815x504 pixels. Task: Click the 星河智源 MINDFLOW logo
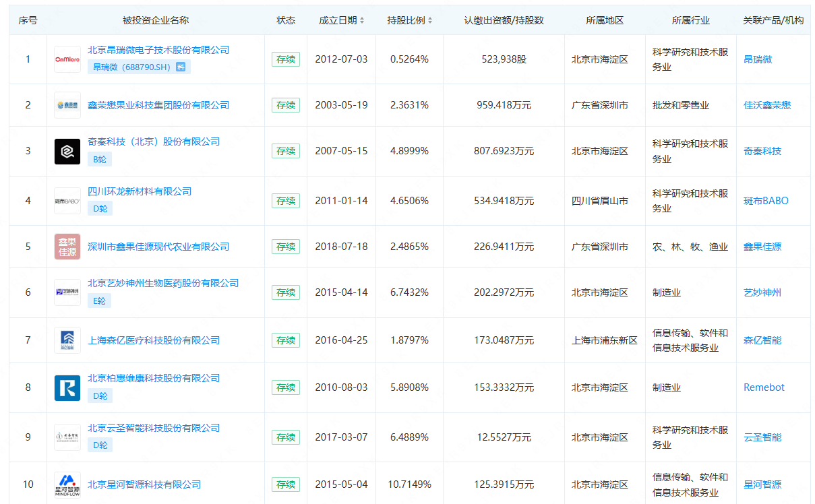(67, 484)
